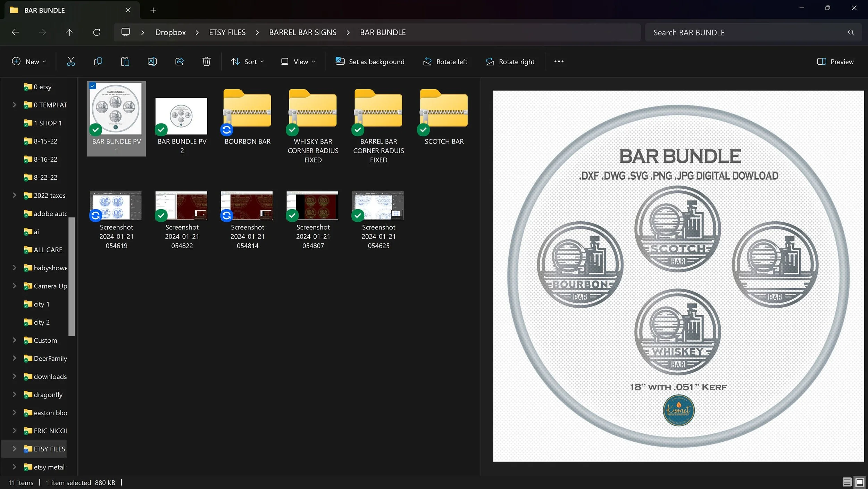Viewport: 868px width, 489px height.
Task: Click the Paste clipboard icon
Action: (x=125, y=62)
